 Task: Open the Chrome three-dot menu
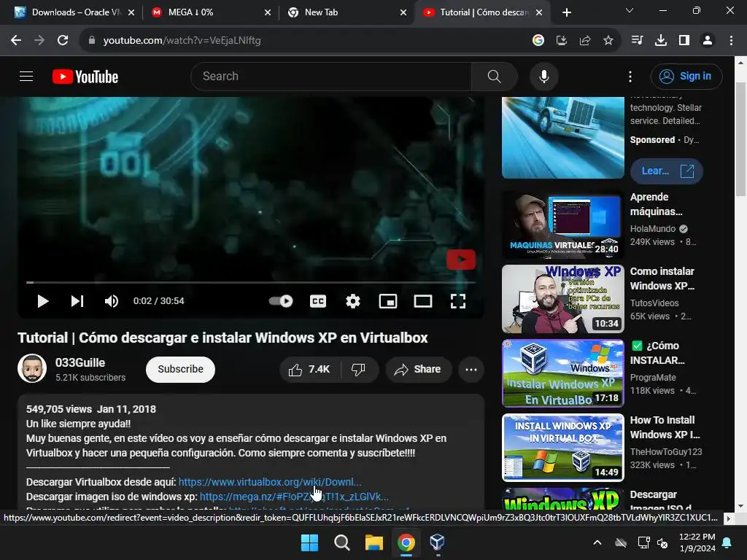pos(731,41)
